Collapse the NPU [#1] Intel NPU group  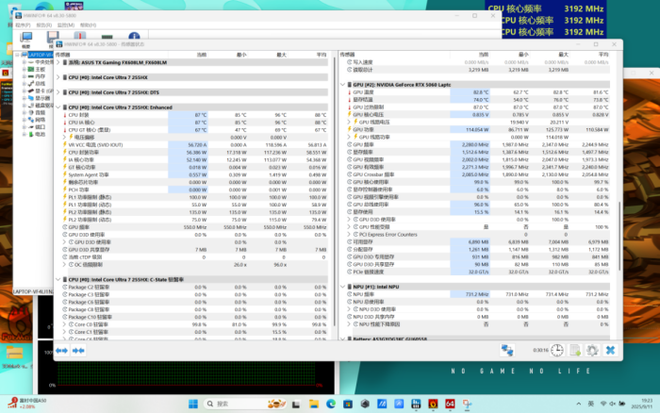pyautogui.click(x=341, y=287)
